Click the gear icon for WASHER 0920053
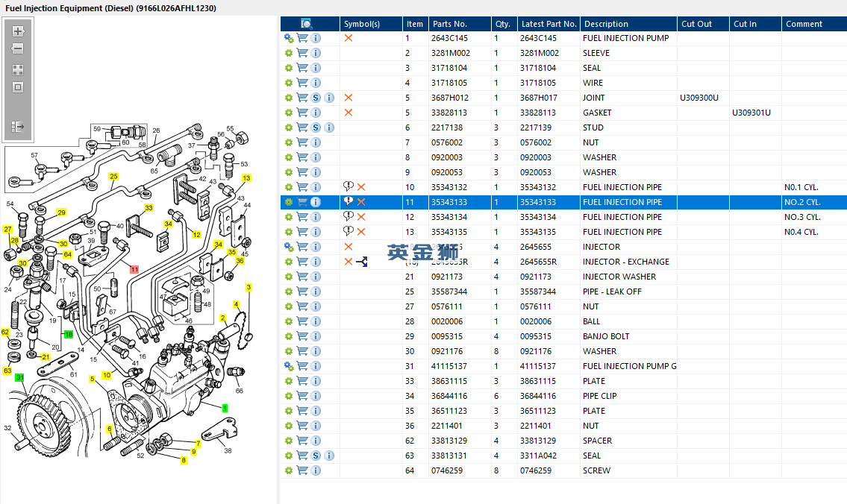Image resolution: width=847 pixels, height=504 pixels. tap(289, 173)
